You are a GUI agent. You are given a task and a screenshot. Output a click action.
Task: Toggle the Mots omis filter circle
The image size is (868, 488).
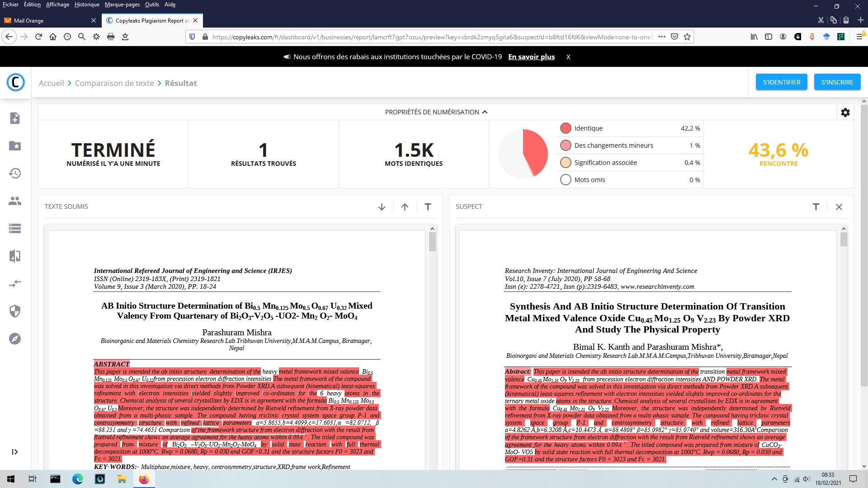(x=566, y=180)
